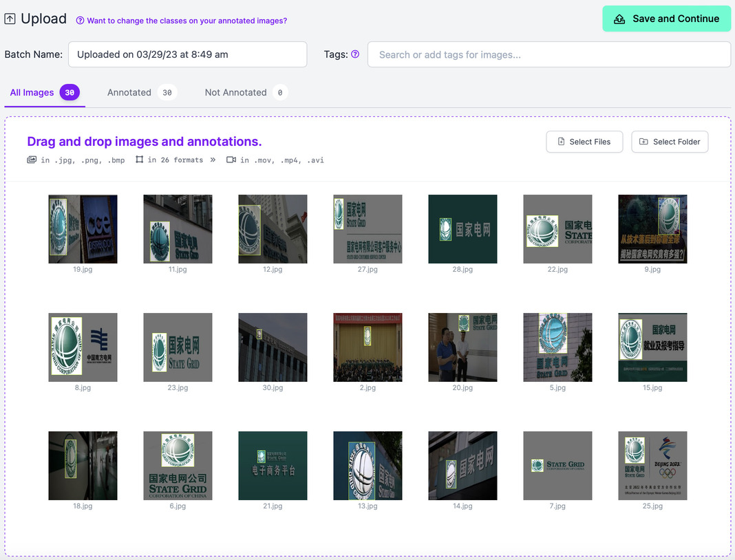Click the help icon before 'Want to change the classes'
Screen dimensions: 735x560
pos(80,21)
